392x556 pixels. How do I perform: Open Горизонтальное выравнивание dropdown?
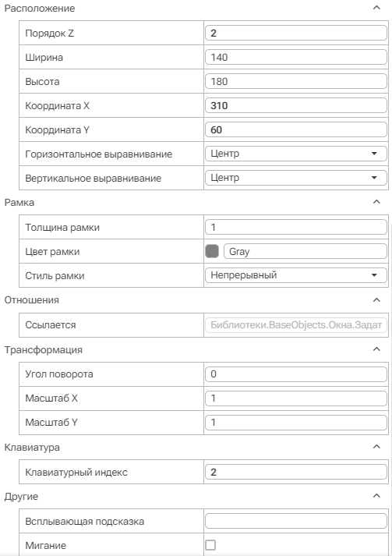coord(296,154)
